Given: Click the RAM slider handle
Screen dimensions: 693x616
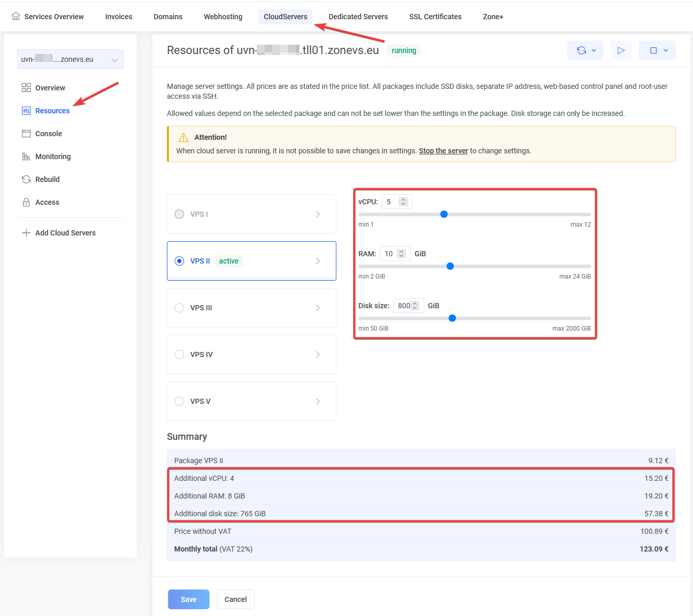Looking at the screenshot, I should (x=450, y=266).
